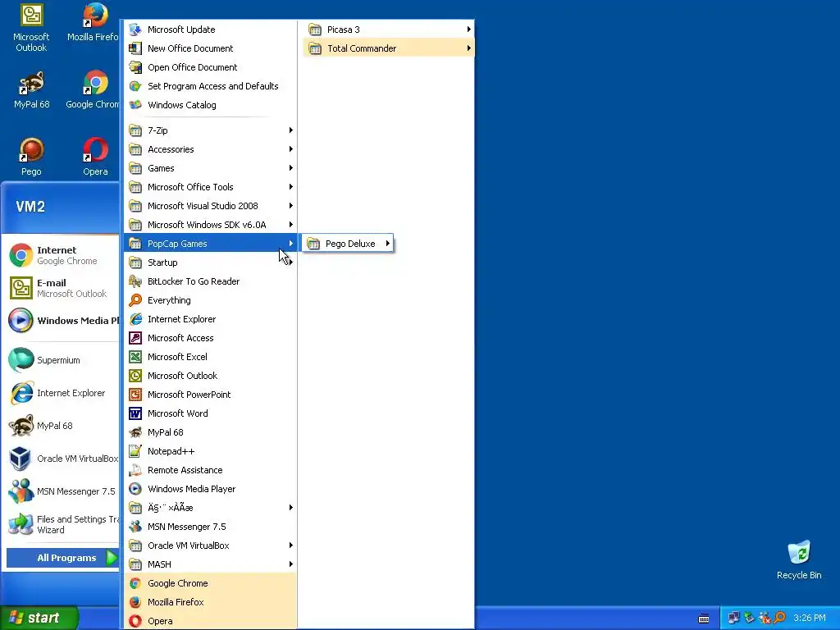Screen dimensions: 840x630
Task: Open the Startup folder item
Action: click(210, 262)
